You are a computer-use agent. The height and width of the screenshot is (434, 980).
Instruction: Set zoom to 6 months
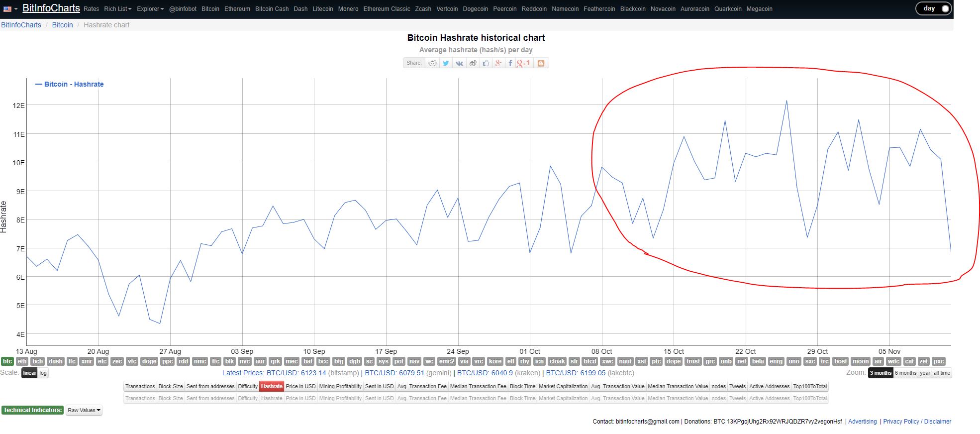pyautogui.click(x=906, y=373)
